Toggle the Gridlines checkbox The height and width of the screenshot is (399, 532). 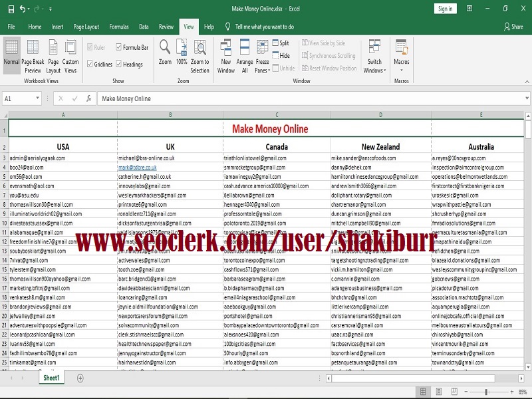point(90,64)
